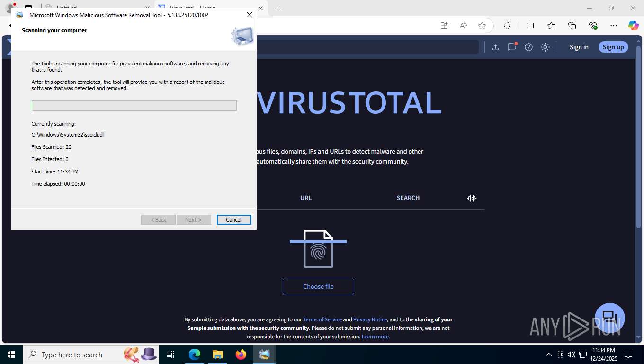Close the Malicious Software Removal Tool dialog
The height and width of the screenshot is (364, 644).
click(x=250, y=15)
